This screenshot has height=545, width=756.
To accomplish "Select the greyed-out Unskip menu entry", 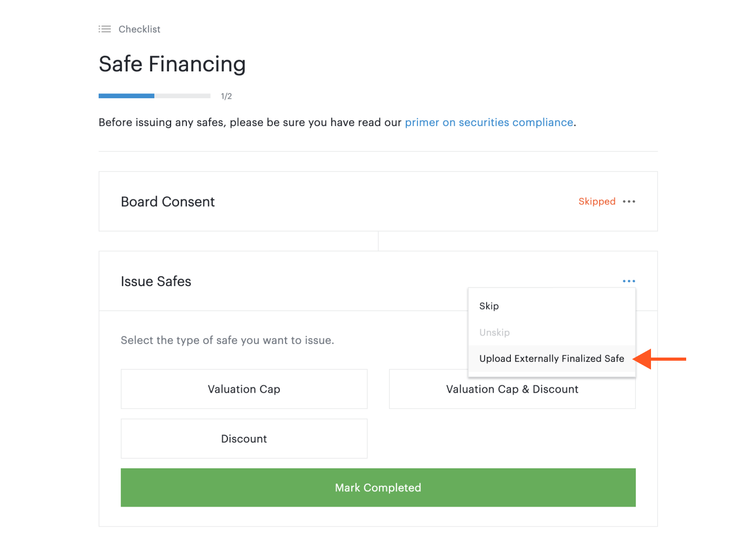I will (494, 332).
